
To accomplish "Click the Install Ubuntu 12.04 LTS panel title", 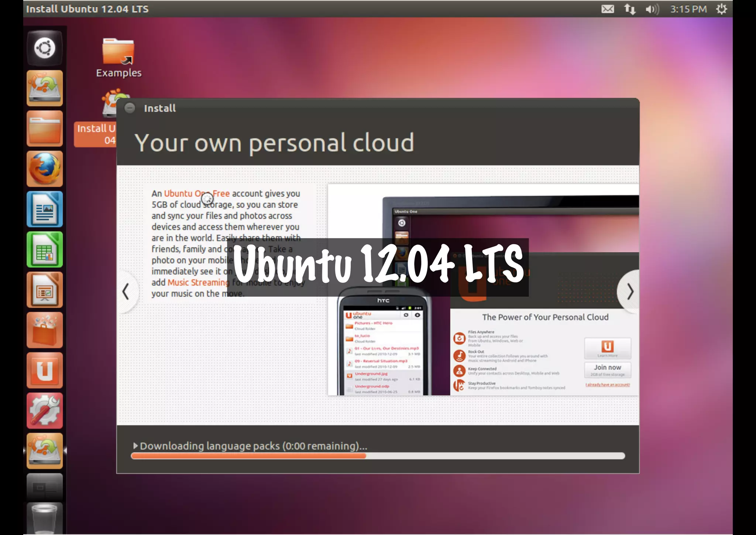I will tap(87, 9).
